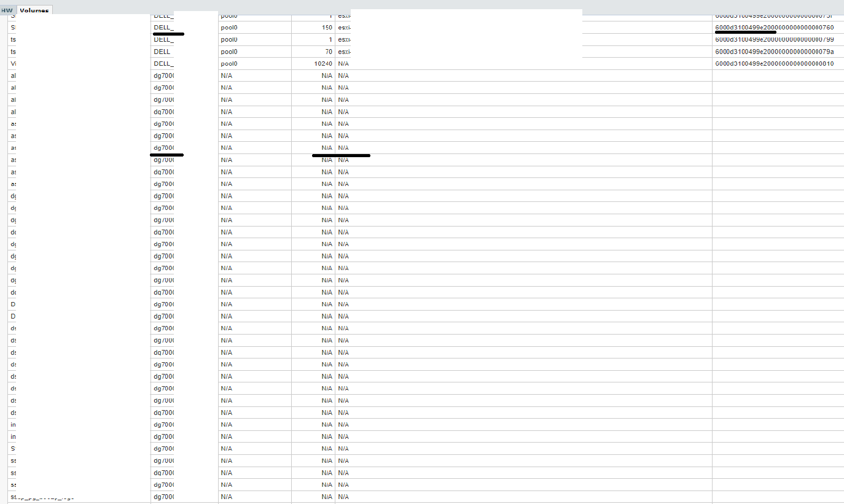Select the dg700 cell in the bottom row
Viewport: 844px width, 504px height.
[163, 497]
